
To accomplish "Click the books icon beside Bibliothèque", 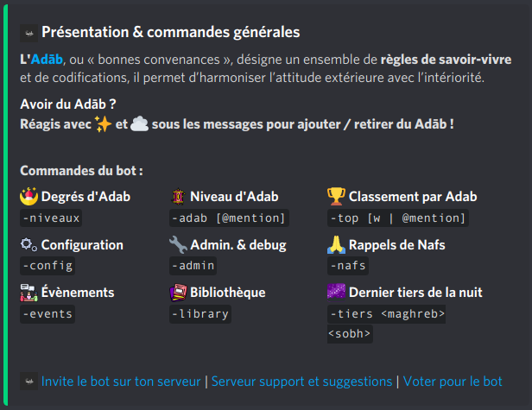I will tap(179, 293).
